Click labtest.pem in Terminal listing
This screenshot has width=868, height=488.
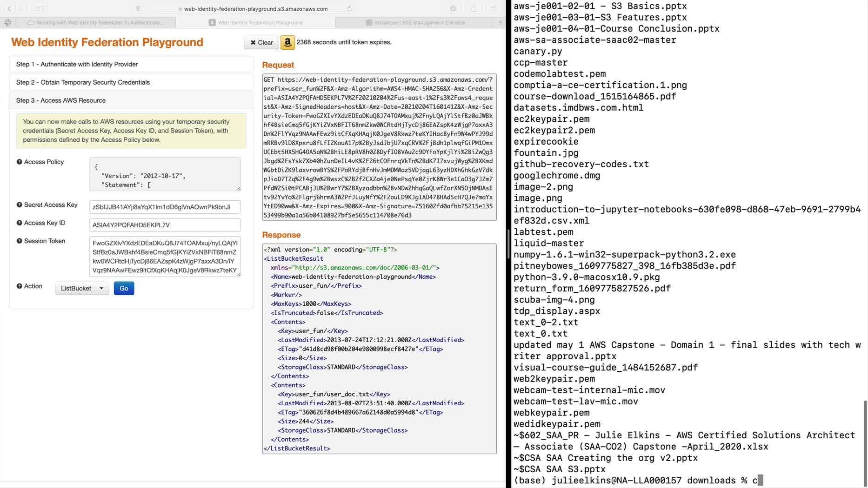pyautogui.click(x=543, y=232)
